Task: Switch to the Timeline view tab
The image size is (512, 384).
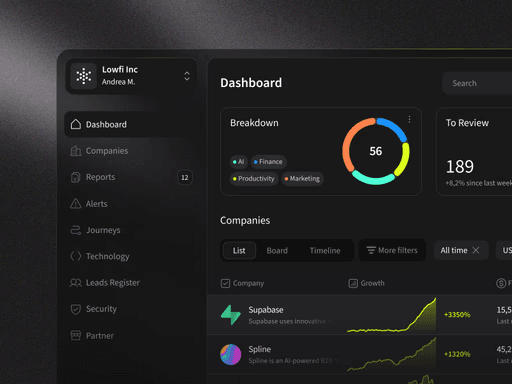Action: [x=325, y=251]
